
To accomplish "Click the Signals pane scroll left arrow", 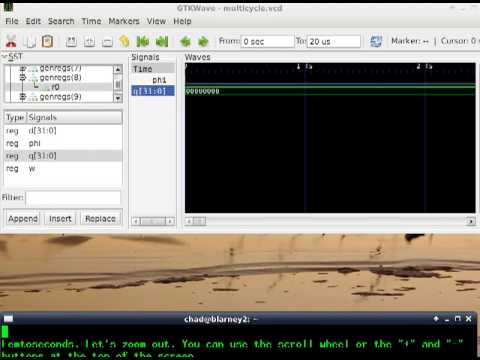I will (x=136, y=221).
